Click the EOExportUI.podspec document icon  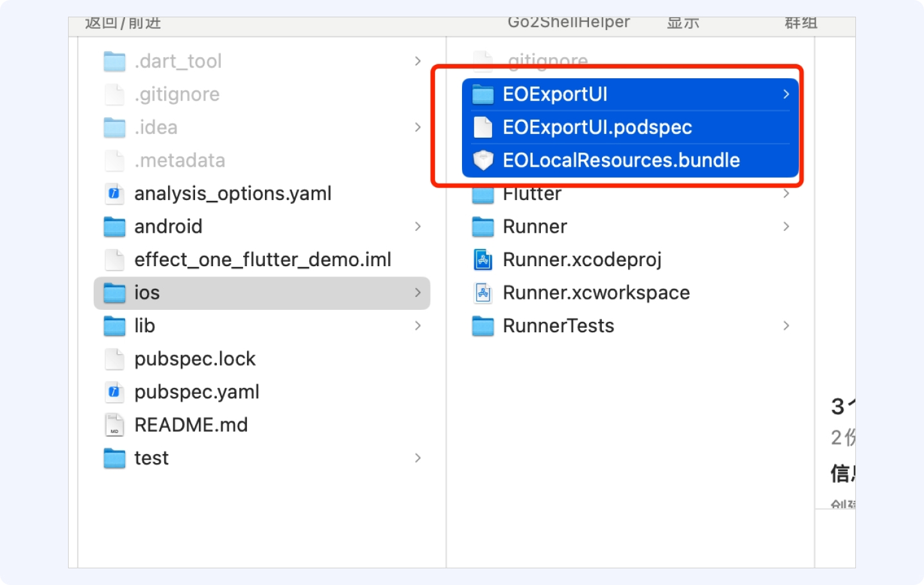pos(483,128)
